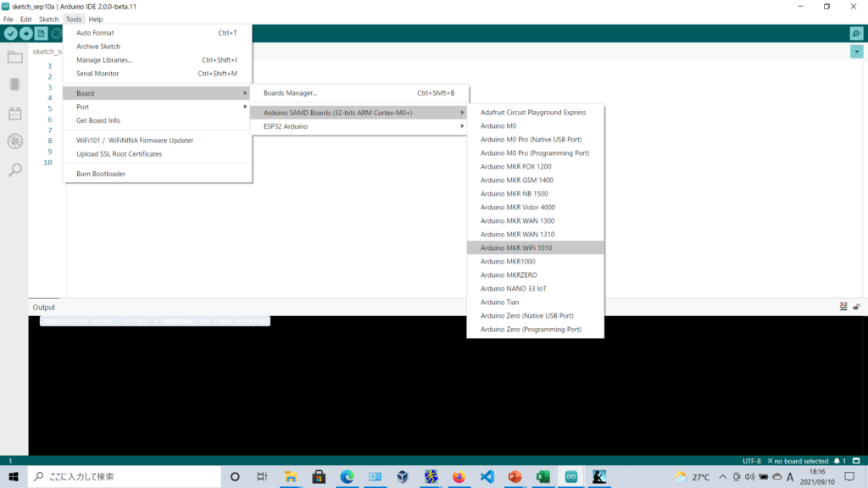
Task: Select Arduino M0 Pro (Programming Port)
Action: (536, 152)
